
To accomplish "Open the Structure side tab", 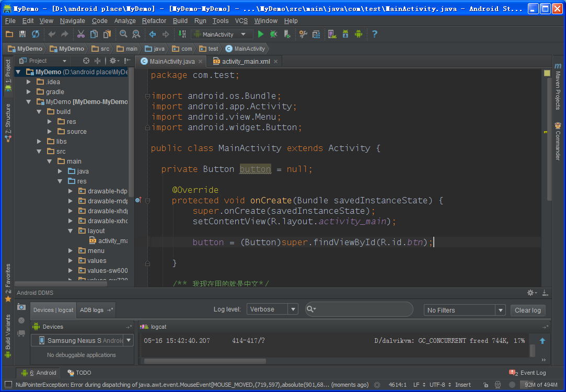I will [x=8, y=123].
